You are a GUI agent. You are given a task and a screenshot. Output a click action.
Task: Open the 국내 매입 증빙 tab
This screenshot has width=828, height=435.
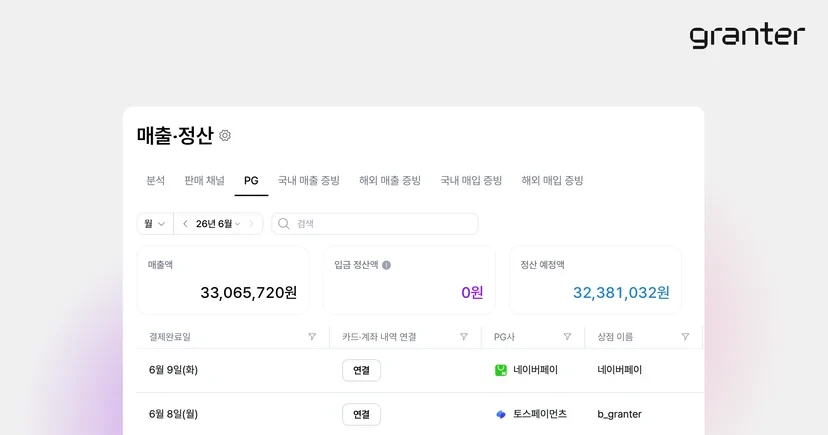point(471,181)
